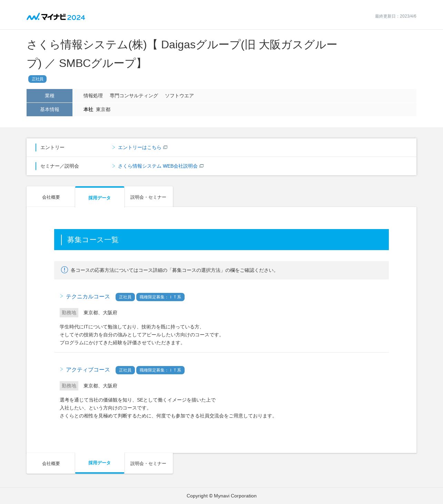Click 正社員 badge beside テクニカルコース
The image size is (443, 504).
(x=125, y=297)
